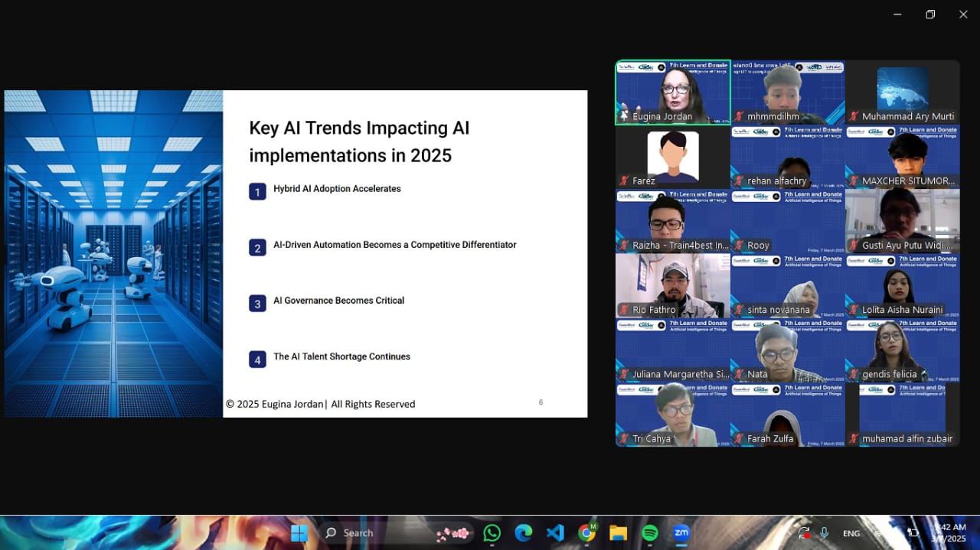Switch to Spotify in the taskbar
Viewport: 980px width, 550px height.
650,533
